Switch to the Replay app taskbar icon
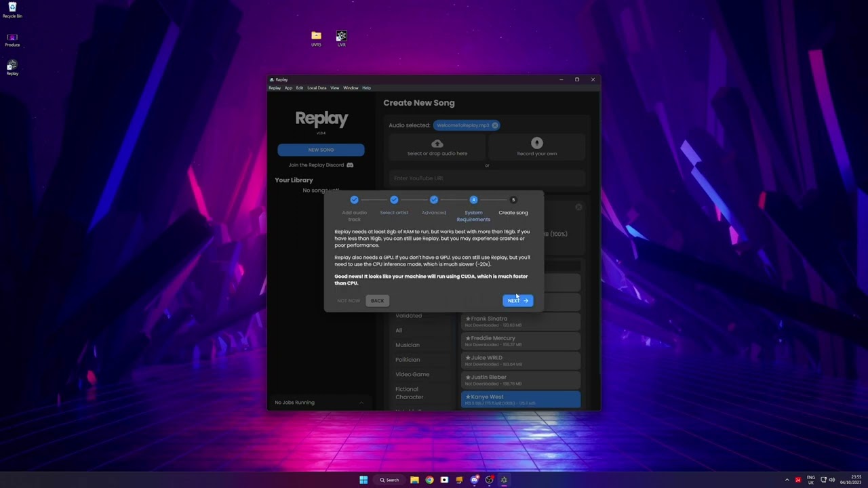The width and height of the screenshot is (868, 488). (504, 480)
